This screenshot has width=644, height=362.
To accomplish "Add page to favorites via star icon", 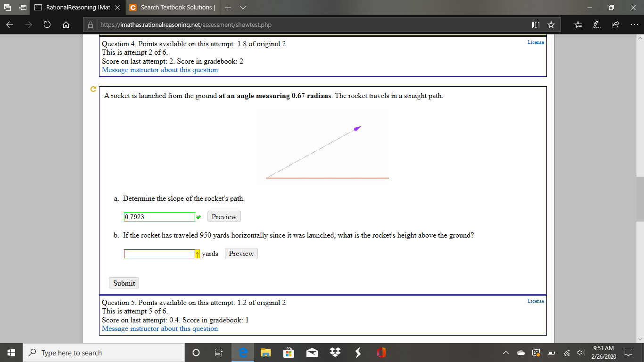I will tap(551, 25).
